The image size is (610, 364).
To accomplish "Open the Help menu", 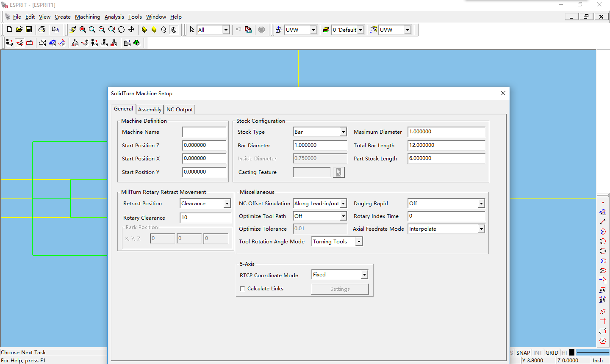I will 176,17.
